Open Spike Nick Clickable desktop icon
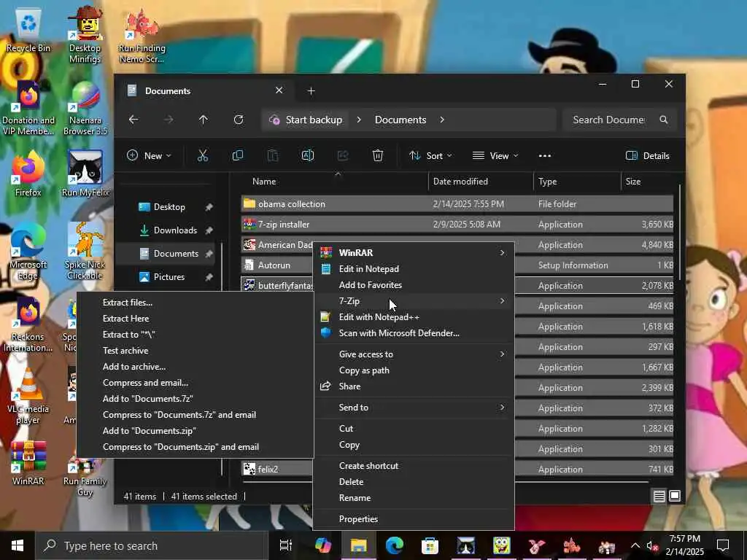 click(85, 252)
